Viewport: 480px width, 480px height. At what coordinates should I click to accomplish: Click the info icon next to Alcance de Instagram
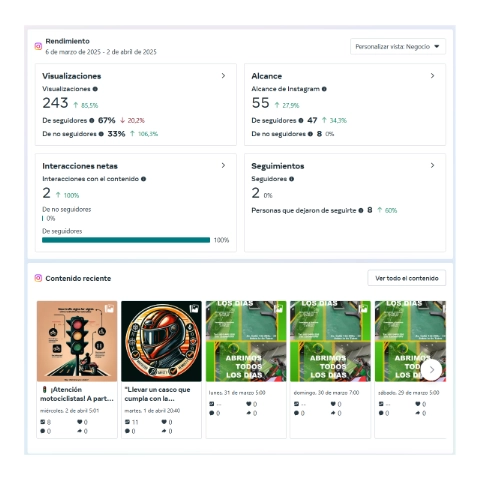click(x=324, y=89)
